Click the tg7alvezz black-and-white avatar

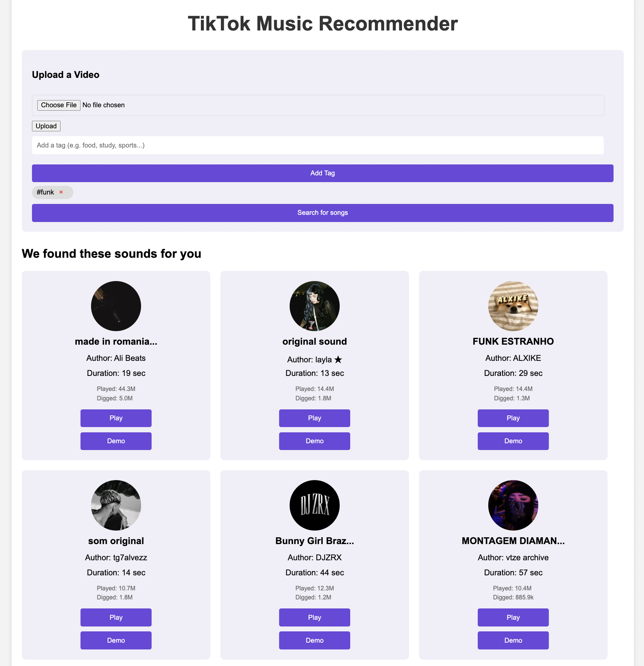[x=116, y=505]
